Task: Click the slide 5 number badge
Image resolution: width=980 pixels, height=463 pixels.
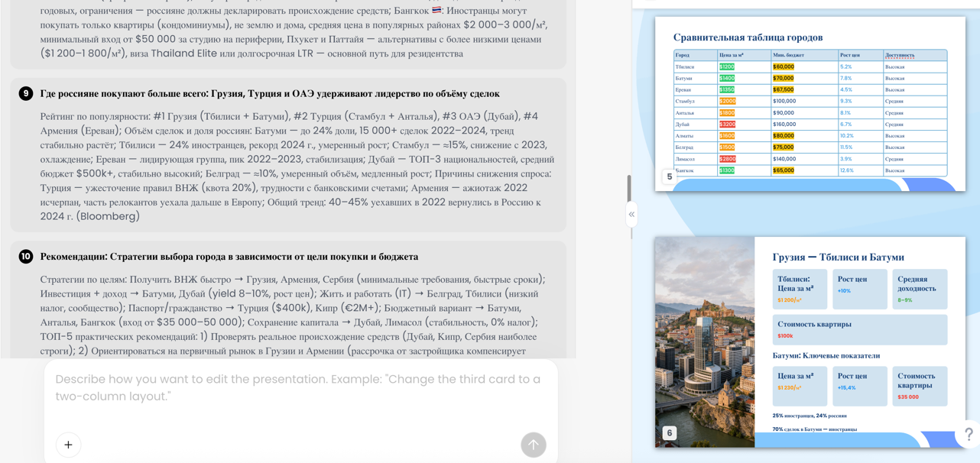Action: pyautogui.click(x=670, y=176)
